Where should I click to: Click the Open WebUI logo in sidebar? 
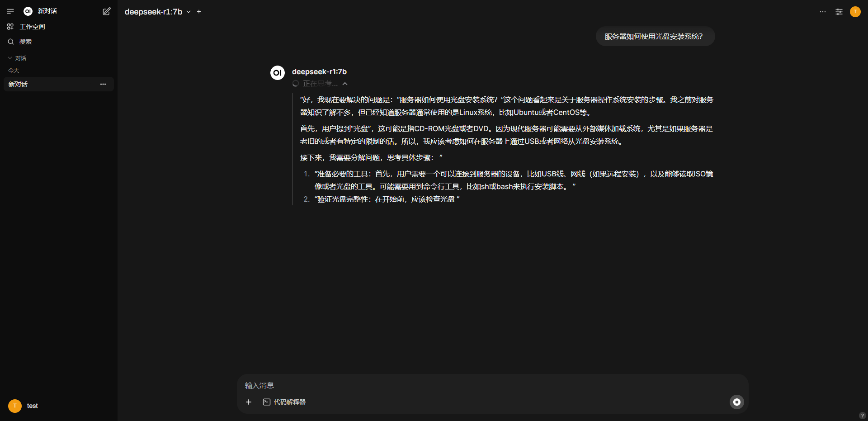point(28,11)
